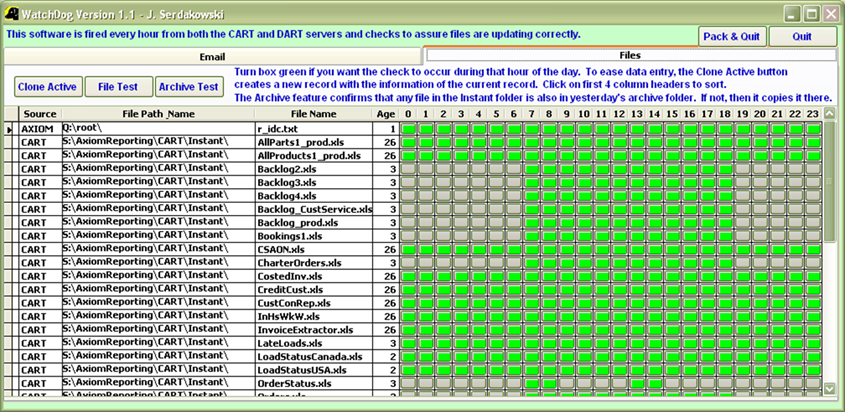The height and width of the screenshot is (412, 845).
Task: Toggle hour 12 box for CSAON.xls
Action: point(620,249)
